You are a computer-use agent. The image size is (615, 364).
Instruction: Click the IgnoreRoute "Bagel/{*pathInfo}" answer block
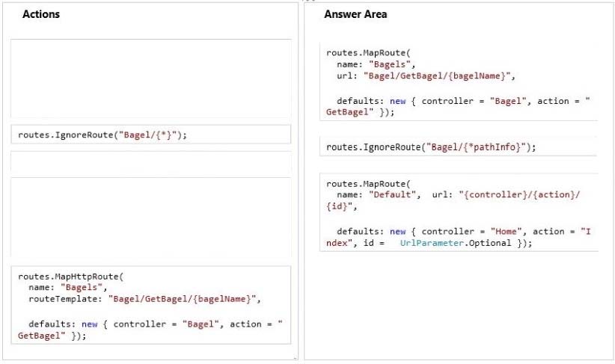point(459,146)
